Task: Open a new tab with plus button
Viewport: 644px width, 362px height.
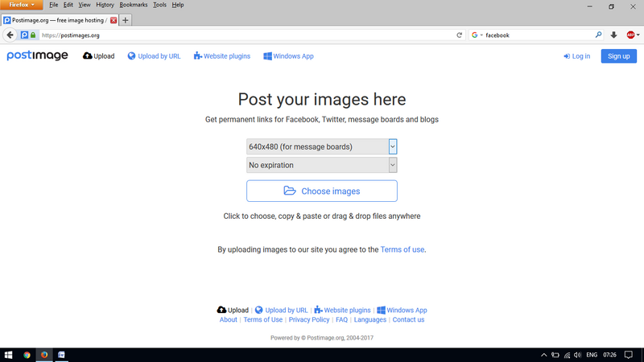Action: [x=126, y=20]
